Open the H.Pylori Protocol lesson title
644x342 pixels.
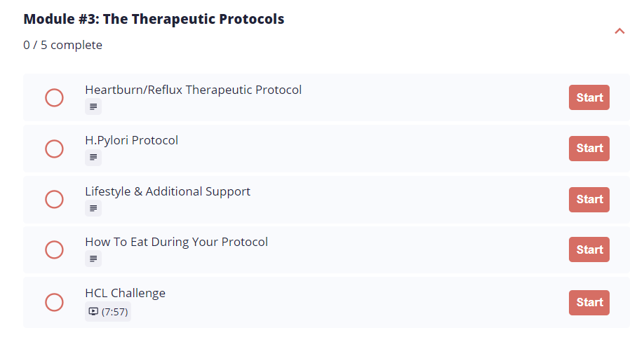[131, 141]
